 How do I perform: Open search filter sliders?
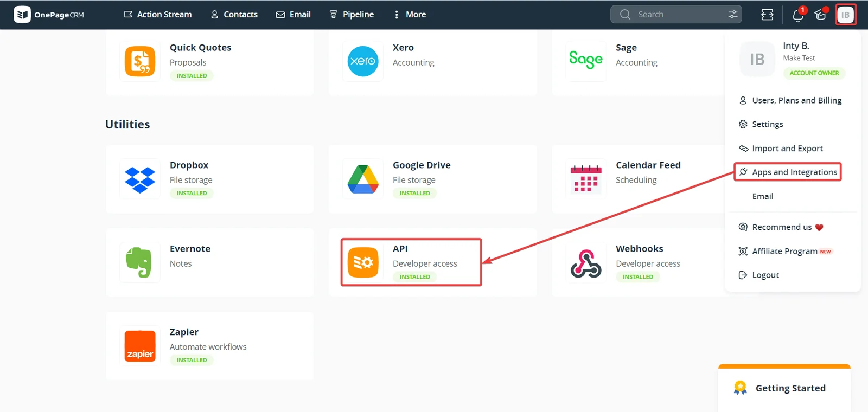pyautogui.click(x=733, y=15)
